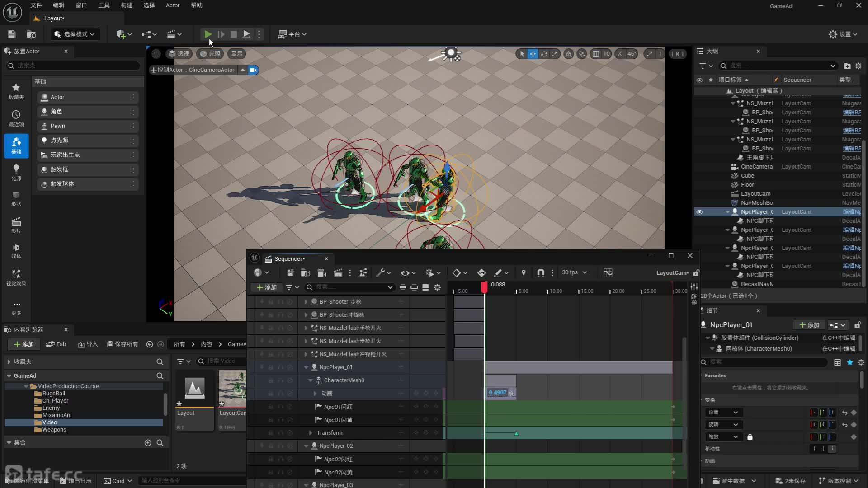Open the 工具 menu in the menu bar
This screenshot has height=488, width=868.
[104, 5]
